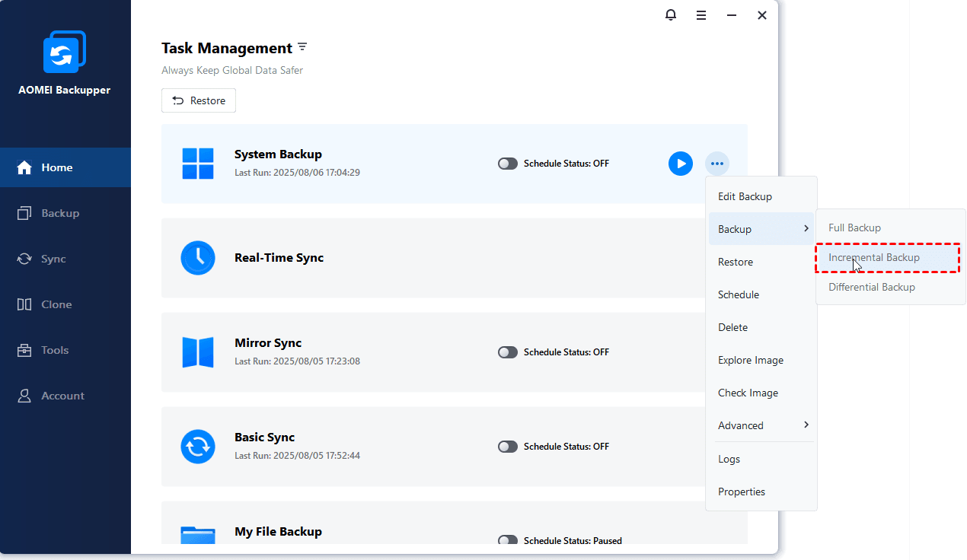Click the AOMEI Backupper logo
967x560 pixels.
[x=65, y=53]
